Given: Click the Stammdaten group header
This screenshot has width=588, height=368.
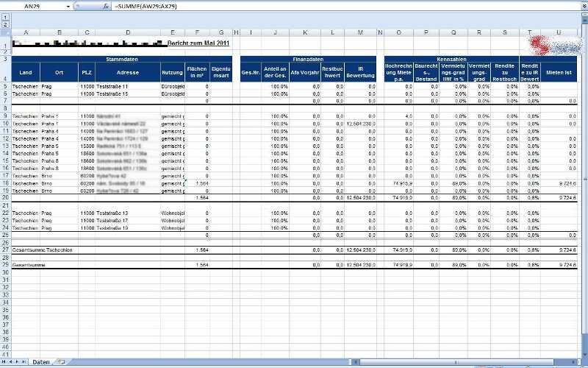Looking at the screenshot, I should coord(122,59).
